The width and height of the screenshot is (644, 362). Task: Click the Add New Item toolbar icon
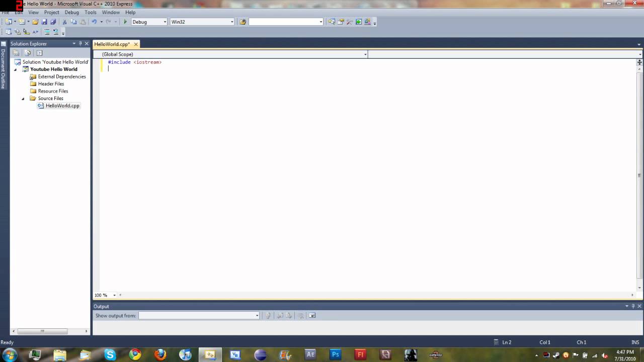(x=22, y=22)
